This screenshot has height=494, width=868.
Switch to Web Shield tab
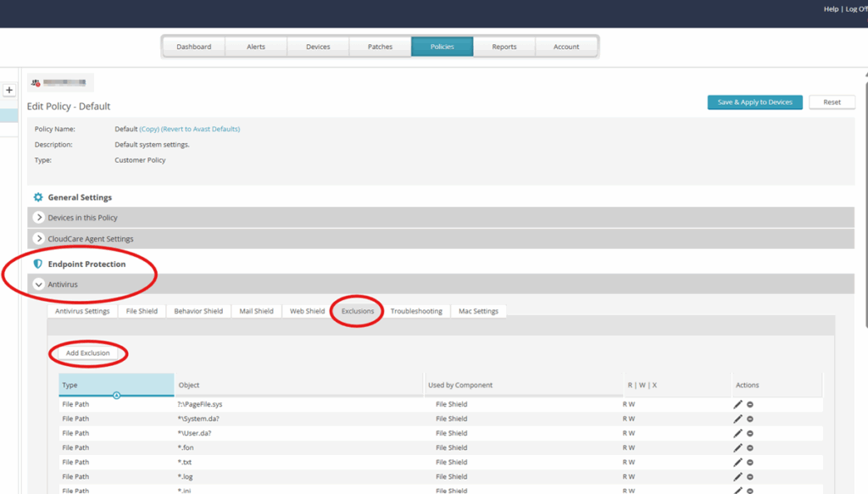307,311
